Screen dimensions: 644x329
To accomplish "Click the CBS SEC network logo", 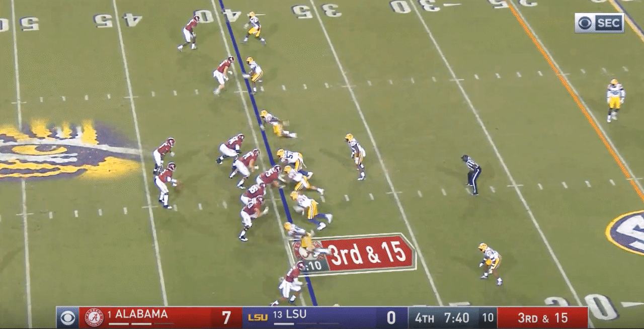I will coord(599,23).
